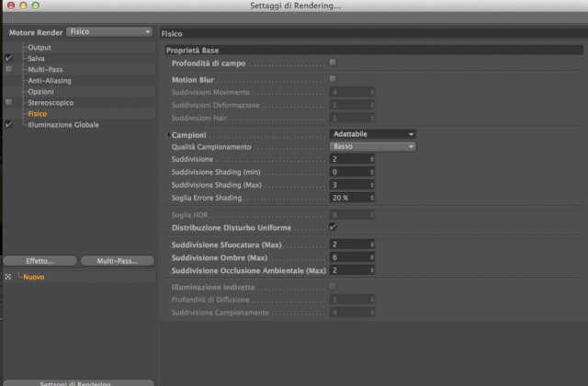
Task: Enable Profondità di campo checkbox
Action: point(333,62)
